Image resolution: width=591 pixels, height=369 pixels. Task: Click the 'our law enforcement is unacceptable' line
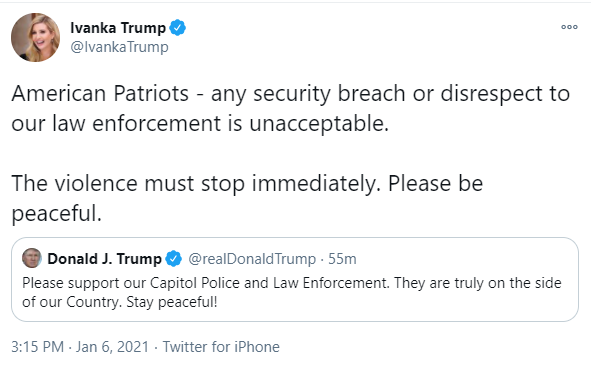[200, 124]
